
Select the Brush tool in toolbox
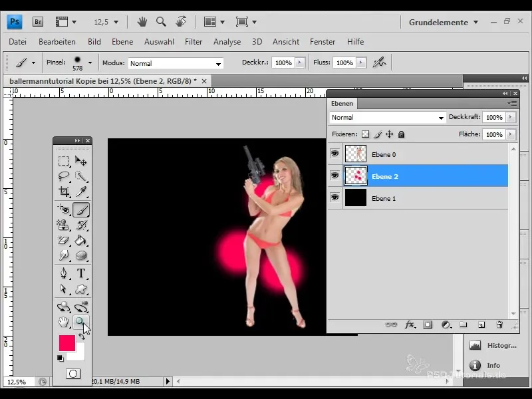(80, 209)
